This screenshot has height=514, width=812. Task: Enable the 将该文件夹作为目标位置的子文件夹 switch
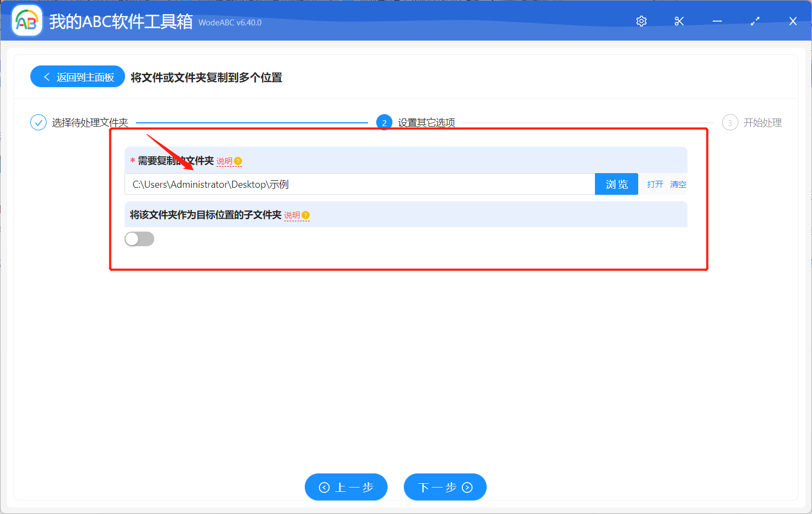139,239
